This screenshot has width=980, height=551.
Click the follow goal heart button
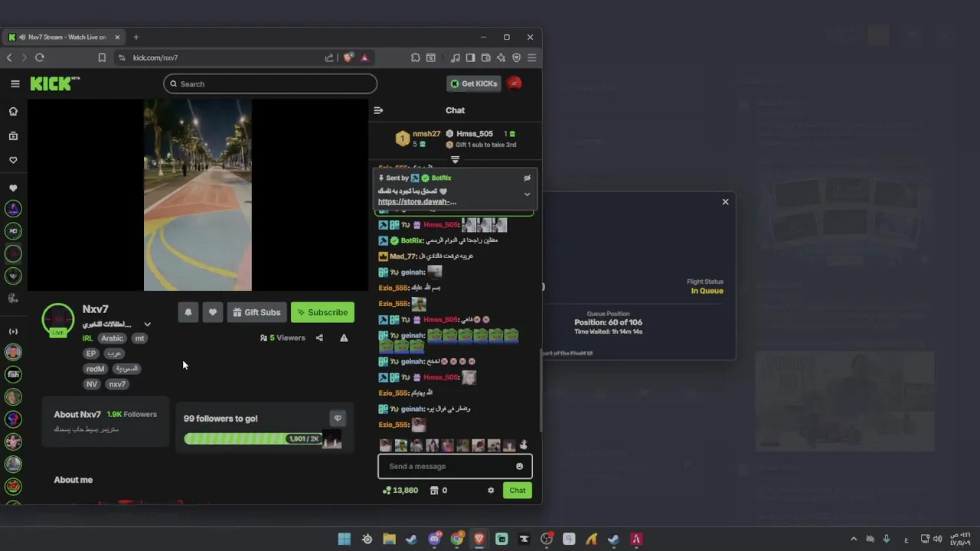point(338,418)
